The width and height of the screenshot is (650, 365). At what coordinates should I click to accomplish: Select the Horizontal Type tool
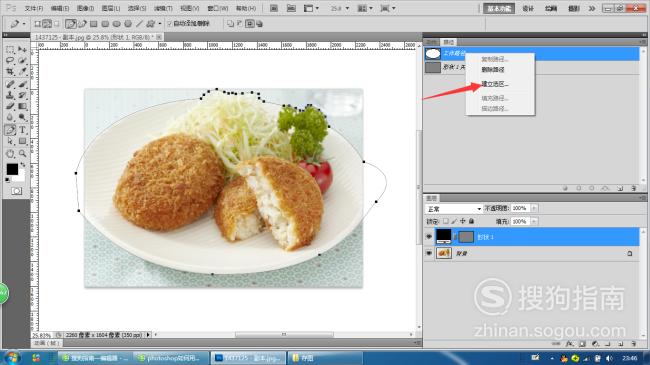point(22,130)
